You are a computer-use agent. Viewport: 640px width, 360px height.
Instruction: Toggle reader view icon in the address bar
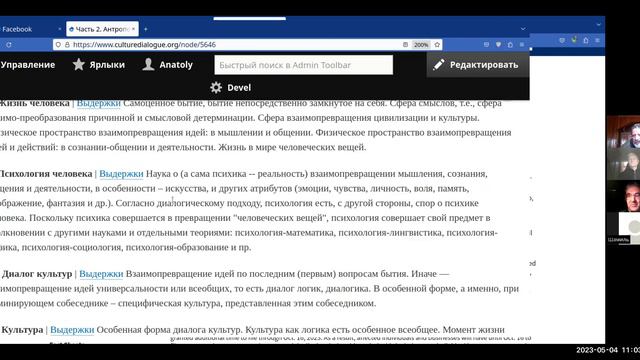pos(405,45)
